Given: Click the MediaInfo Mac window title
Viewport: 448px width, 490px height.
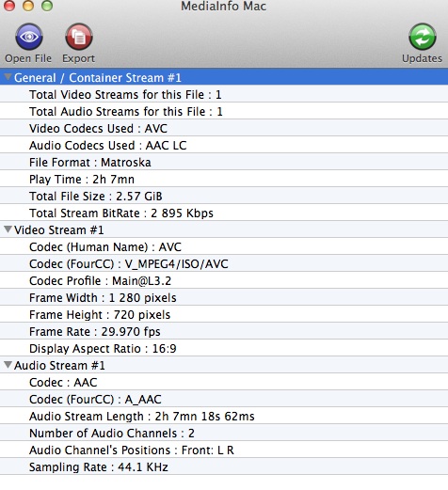Looking at the screenshot, I should pyautogui.click(x=224, y=6).
